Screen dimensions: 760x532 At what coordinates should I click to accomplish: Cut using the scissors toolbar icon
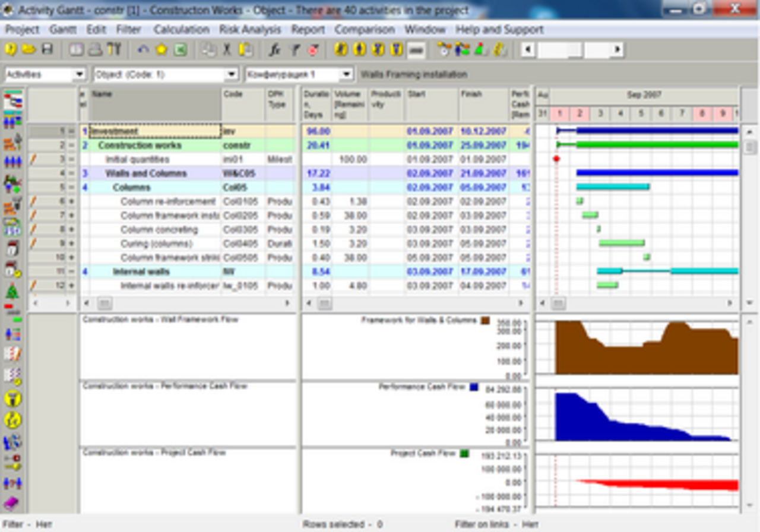(227, 50)
